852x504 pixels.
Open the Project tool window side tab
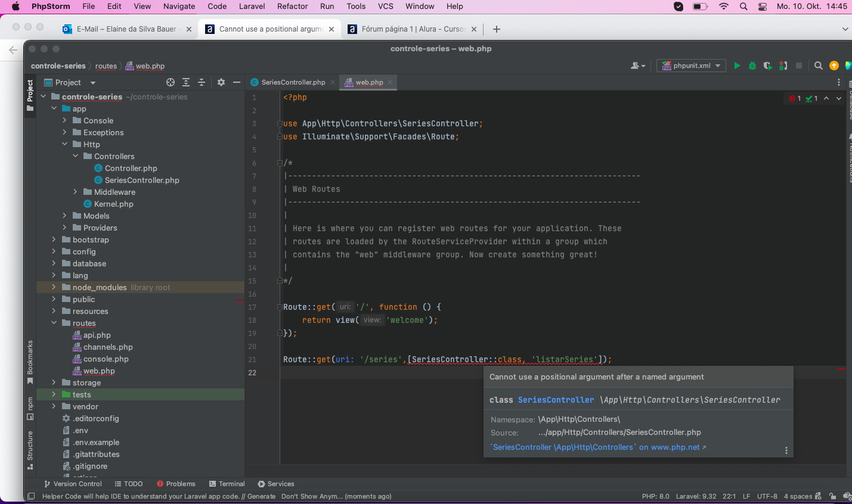[x=30, y=95]
